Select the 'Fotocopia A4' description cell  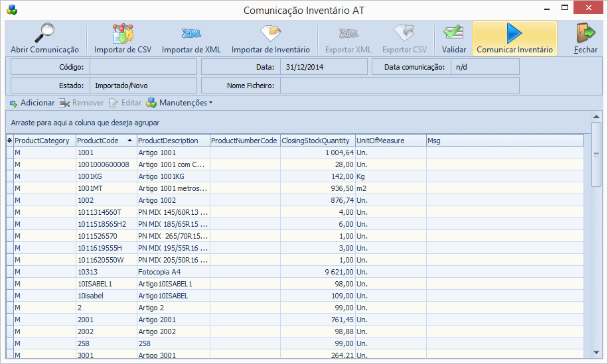pyautogui.click(x=173, y=272)
